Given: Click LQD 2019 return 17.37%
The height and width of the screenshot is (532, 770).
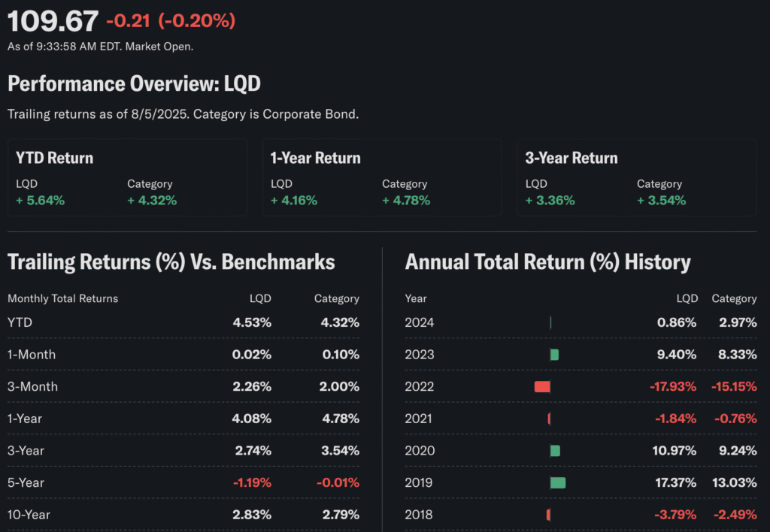Looking at the screenshot, I should 676,483.
